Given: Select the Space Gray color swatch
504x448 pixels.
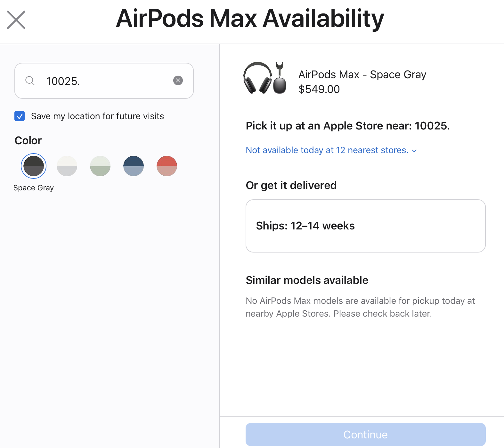Looking at the screenshot, I should click(x=34, y=166).
